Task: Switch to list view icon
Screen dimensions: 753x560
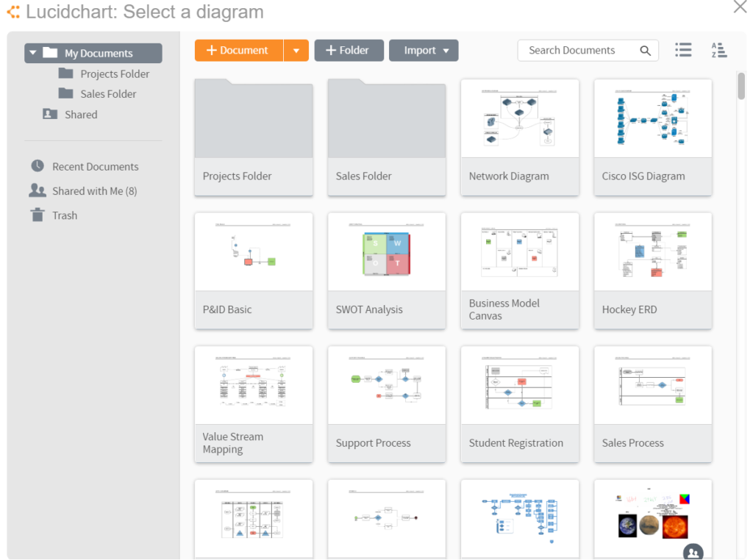Action: point(683,50)
